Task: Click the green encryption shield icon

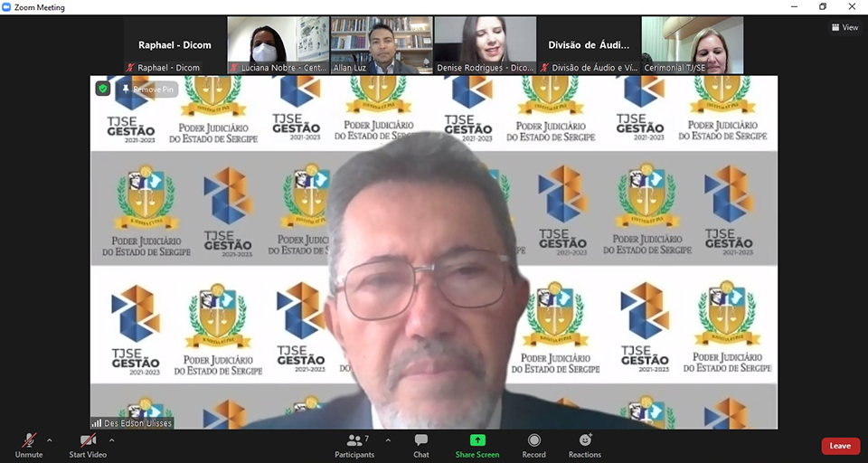Action: [103, 89]
